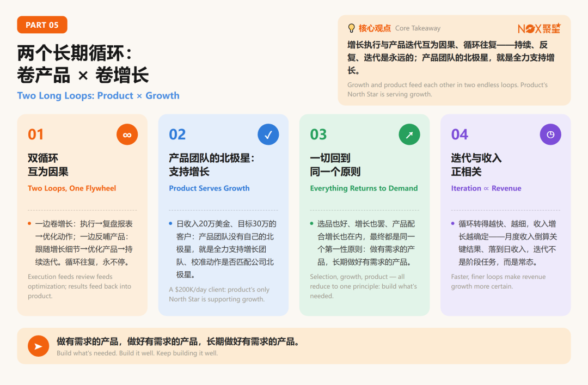Image resolution: width=588 pixels, height=385 pixels.
Task: Click the heading 一切回到 同一个原则
Action: (x=335, y=165)
